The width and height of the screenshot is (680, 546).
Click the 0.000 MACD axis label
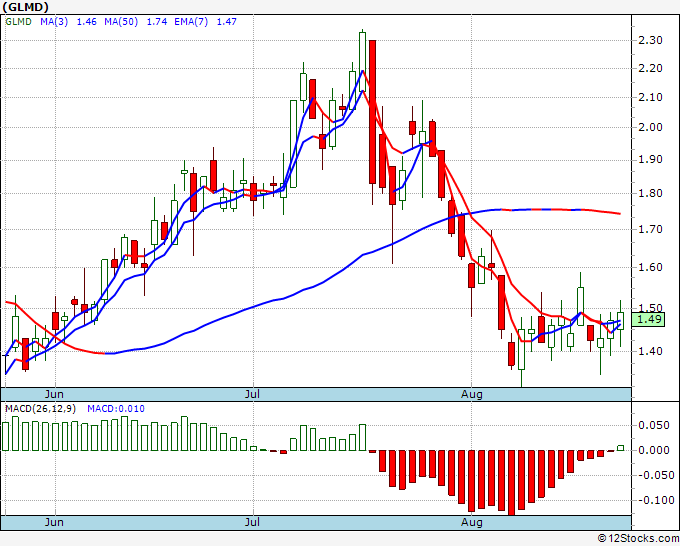click(654, 451)
